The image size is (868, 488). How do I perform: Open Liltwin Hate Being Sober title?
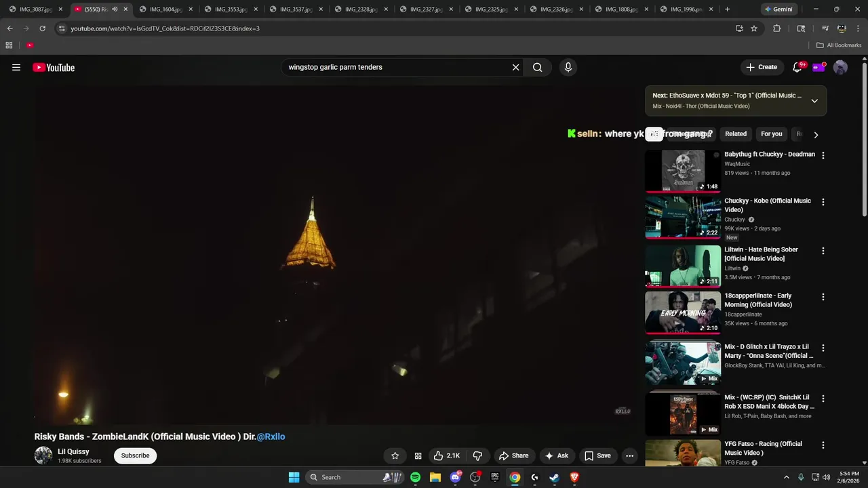point(761,254)
